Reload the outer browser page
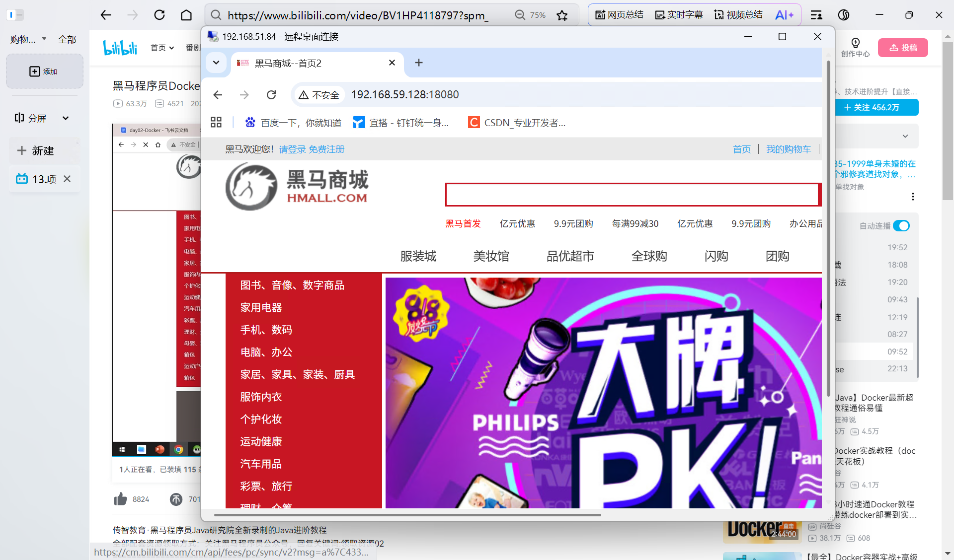 [159, 15]
